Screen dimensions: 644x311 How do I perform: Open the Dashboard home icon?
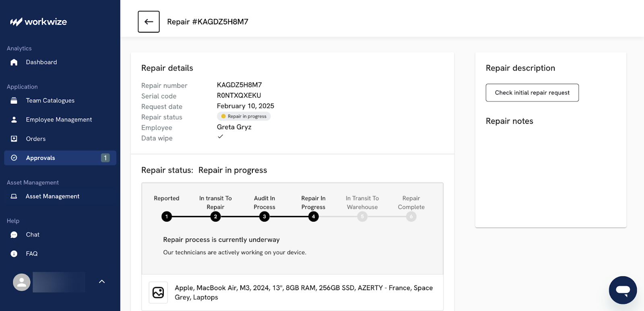(x=14, y=62)
